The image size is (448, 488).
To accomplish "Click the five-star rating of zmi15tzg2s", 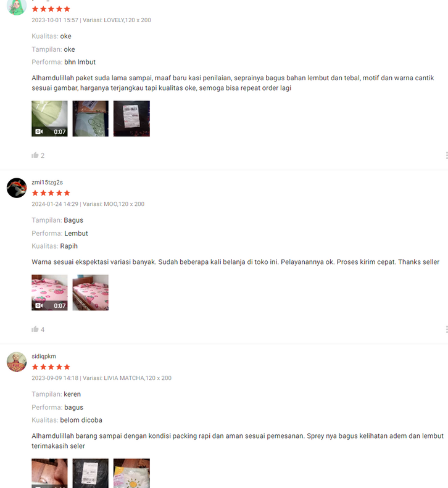I will point(51,193).
